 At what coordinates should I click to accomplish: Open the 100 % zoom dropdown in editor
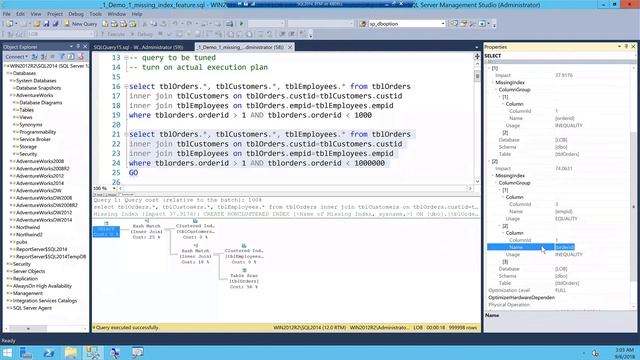[x=113, y=188]
